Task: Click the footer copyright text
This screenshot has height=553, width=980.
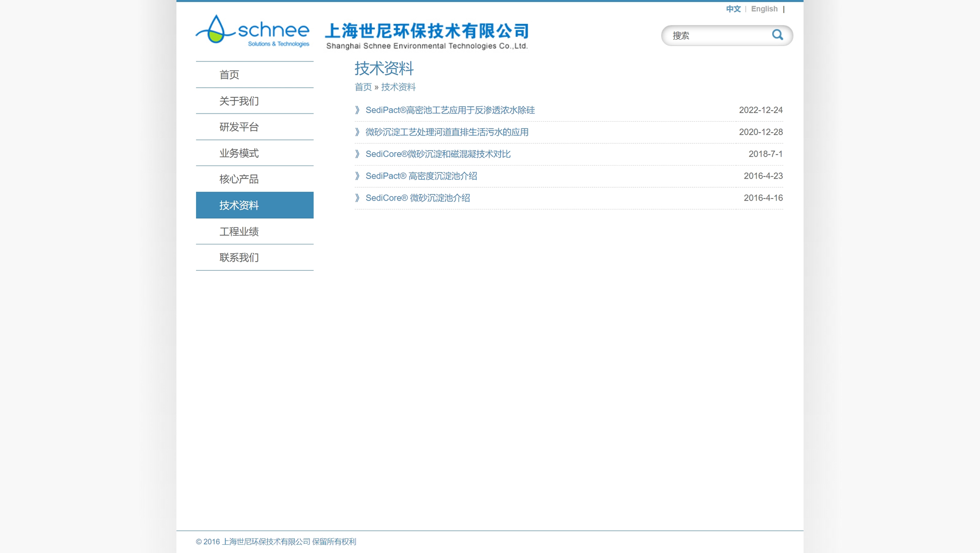Action: pyautogui.click(x=276, y=542)
